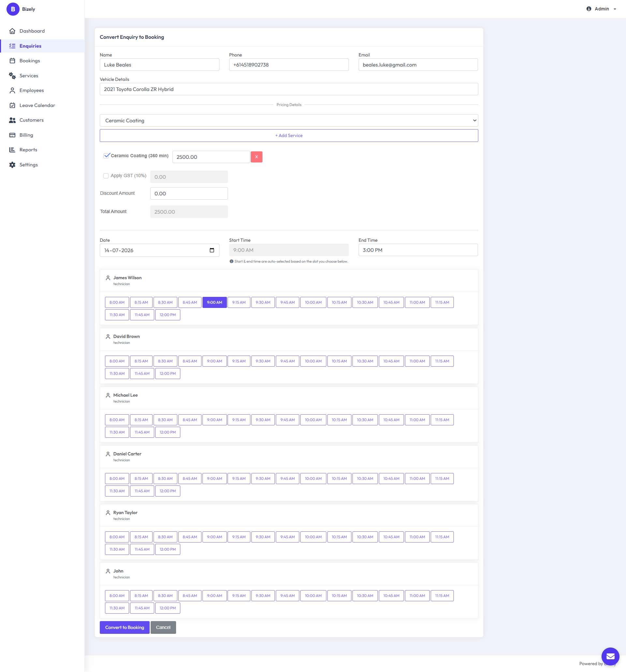
Task: Open the Dashboard home icon
Action: click(x=12, y=31)
